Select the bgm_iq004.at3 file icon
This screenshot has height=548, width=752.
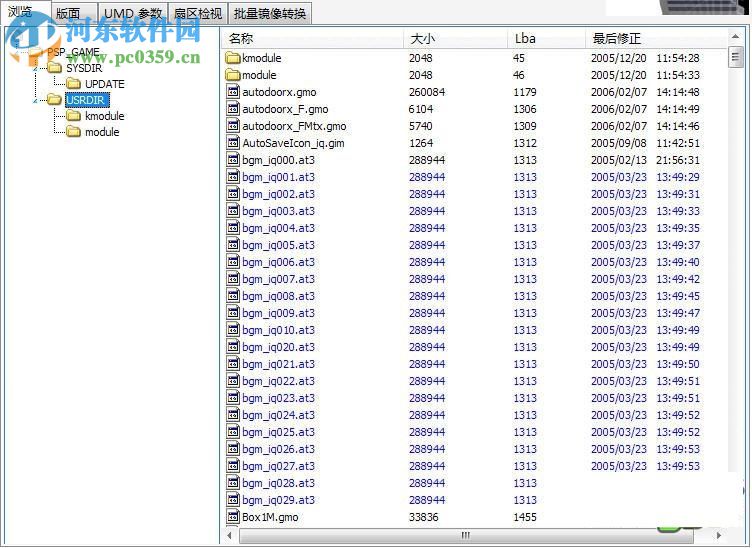[233, 228]
